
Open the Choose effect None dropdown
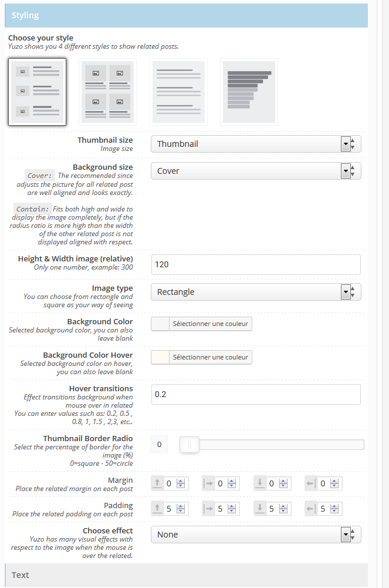coord(256,535)
